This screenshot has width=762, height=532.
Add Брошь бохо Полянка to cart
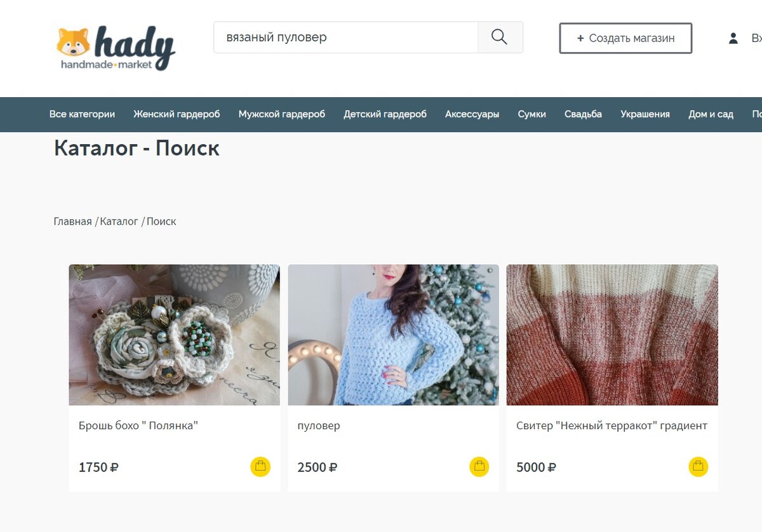(260, 467)
